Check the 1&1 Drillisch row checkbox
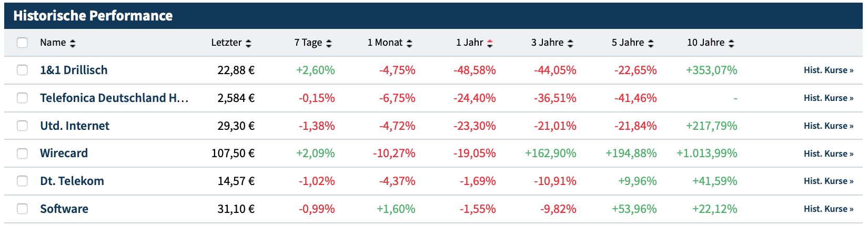The height and width of the screenshot is (225, 868). pyautogui.click(x=22, y=70)
